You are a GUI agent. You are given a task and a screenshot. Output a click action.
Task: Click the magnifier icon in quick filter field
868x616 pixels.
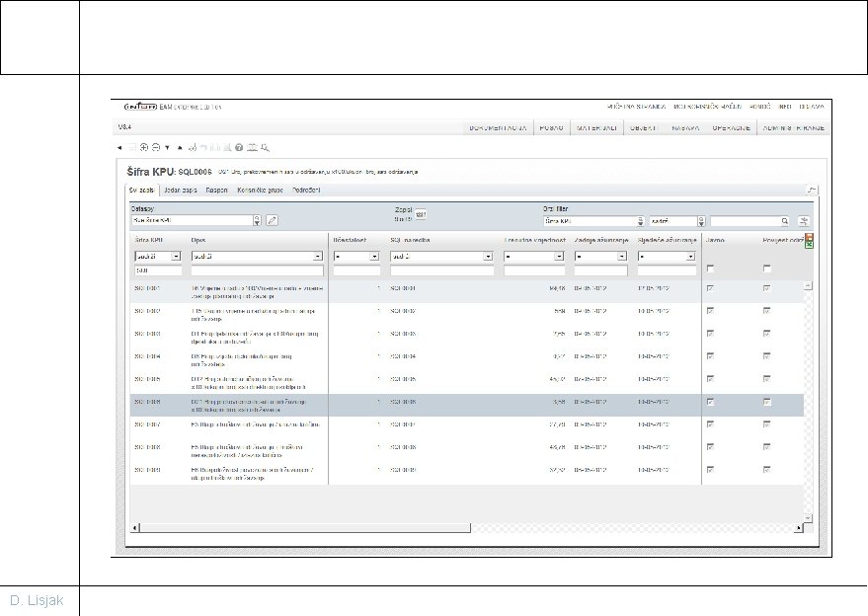click(x=784, y=221)
